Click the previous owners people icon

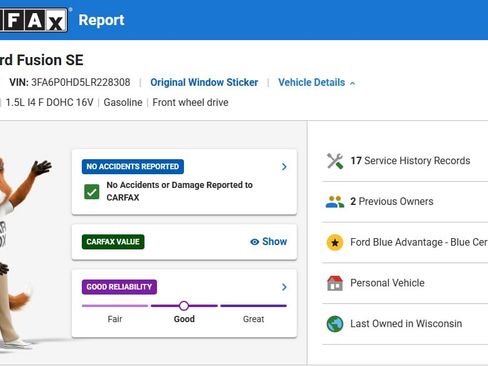335,202
